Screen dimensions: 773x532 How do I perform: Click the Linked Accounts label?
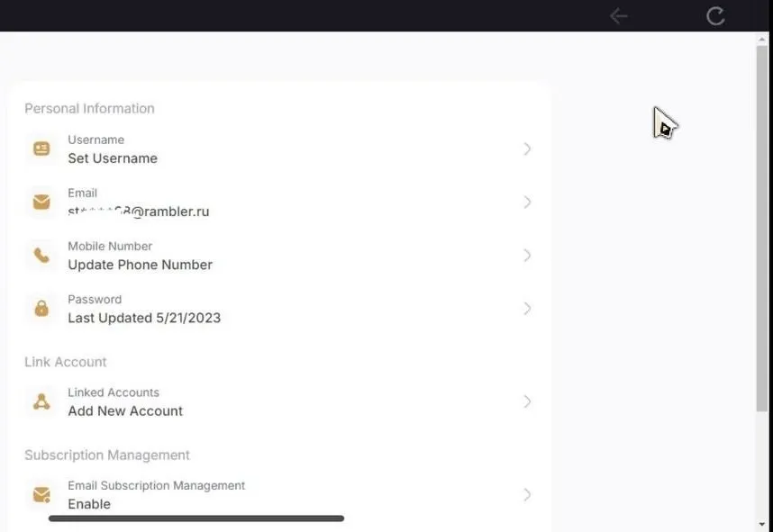click(114, 392)
